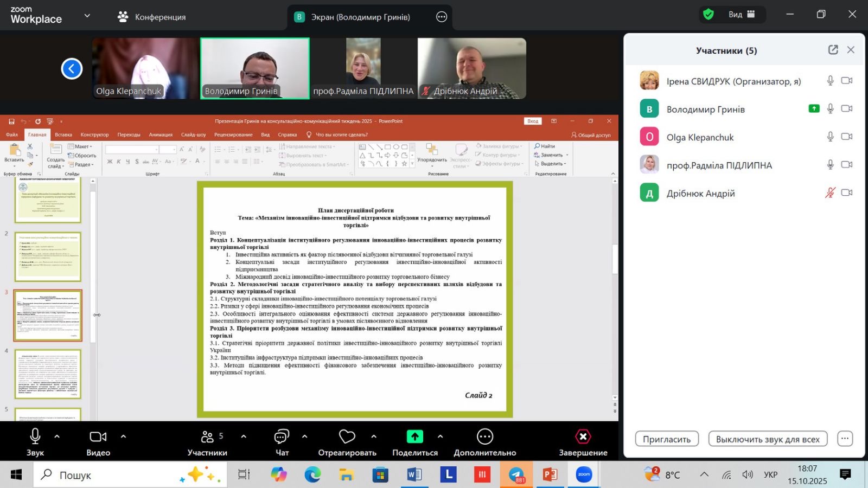Click the Пригласить invite button
This screenshot has height=488, width=868.
click(667, 439)
